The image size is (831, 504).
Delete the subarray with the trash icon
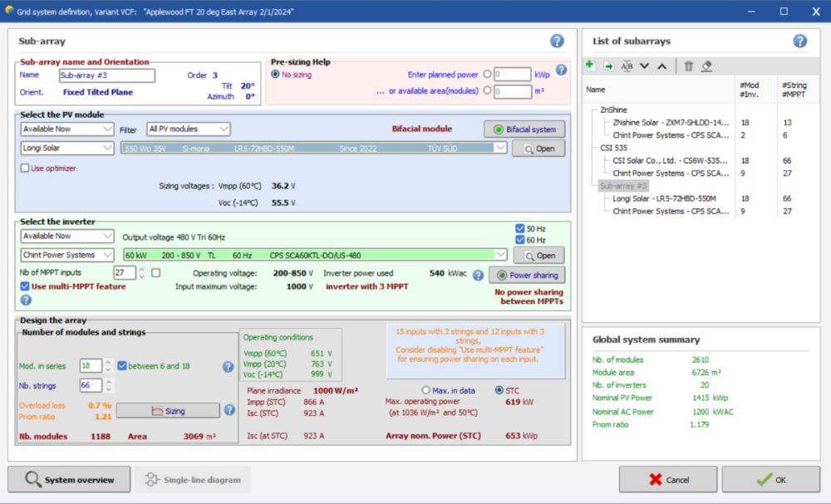tap(688, 66)
